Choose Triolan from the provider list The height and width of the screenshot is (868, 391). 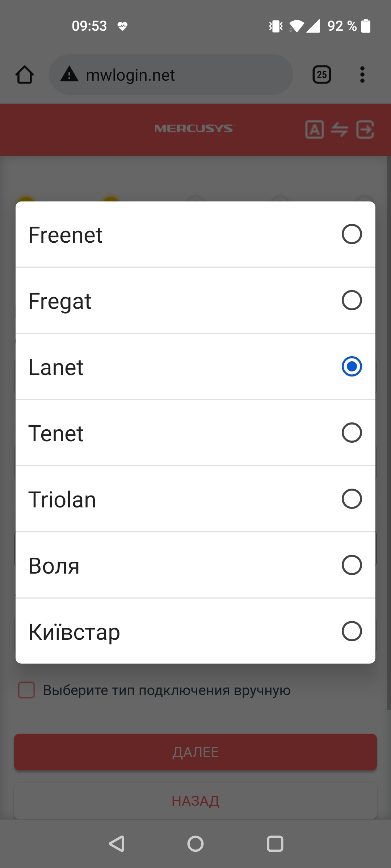352,499
